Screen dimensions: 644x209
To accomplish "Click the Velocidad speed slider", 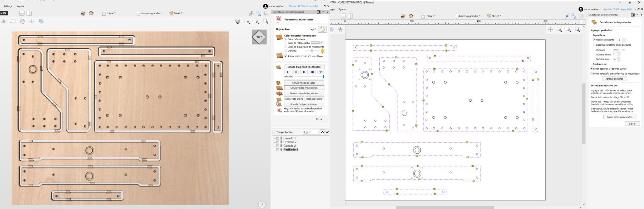I will (309, 76).
